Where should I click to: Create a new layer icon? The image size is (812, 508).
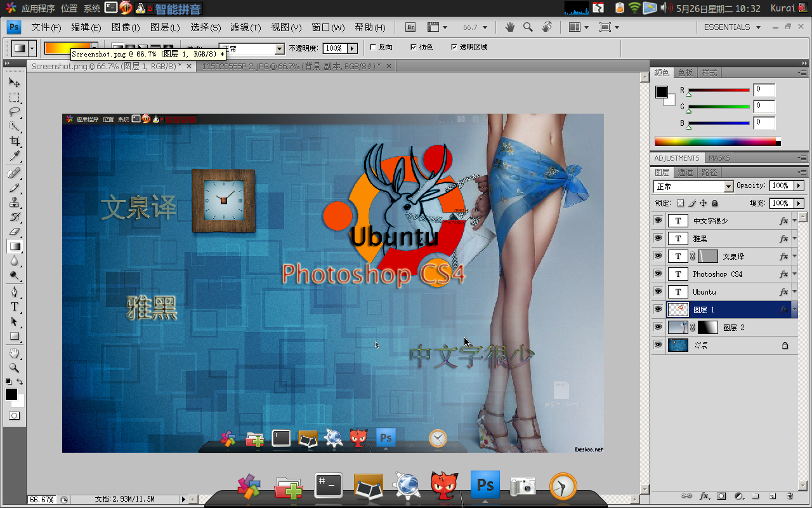(773, 496)
